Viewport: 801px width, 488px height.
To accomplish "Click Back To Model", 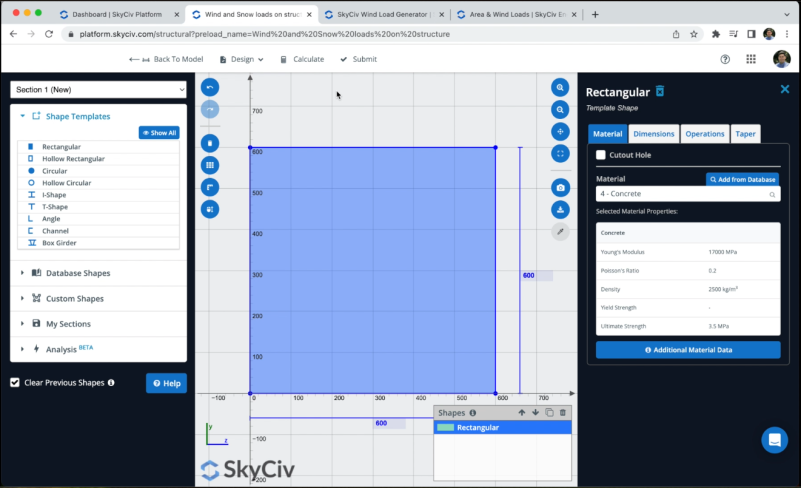I will (166, 59).
